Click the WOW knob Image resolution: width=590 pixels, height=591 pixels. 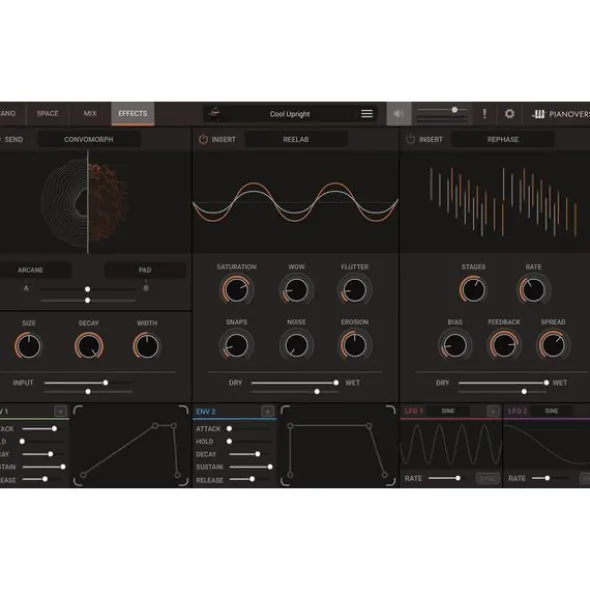coord(296,290)
